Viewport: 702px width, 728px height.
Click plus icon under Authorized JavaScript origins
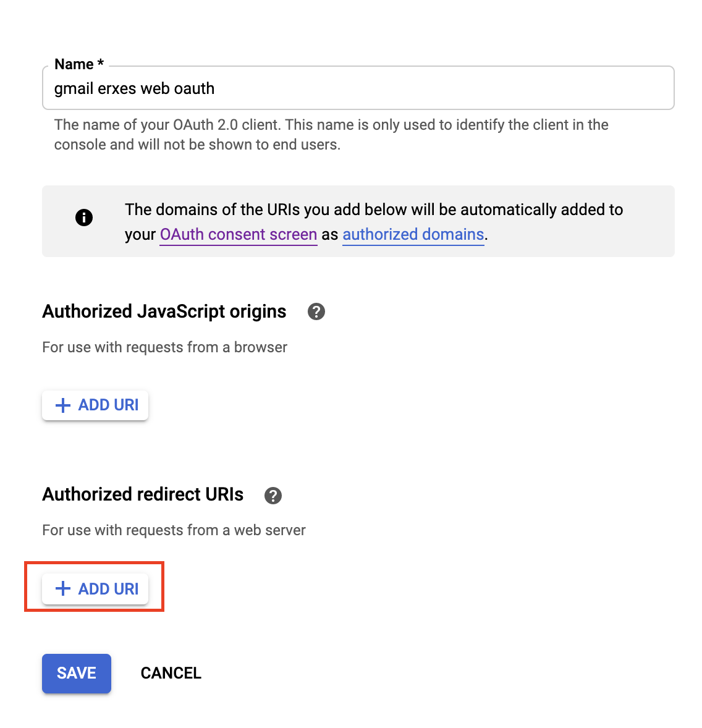63,405
